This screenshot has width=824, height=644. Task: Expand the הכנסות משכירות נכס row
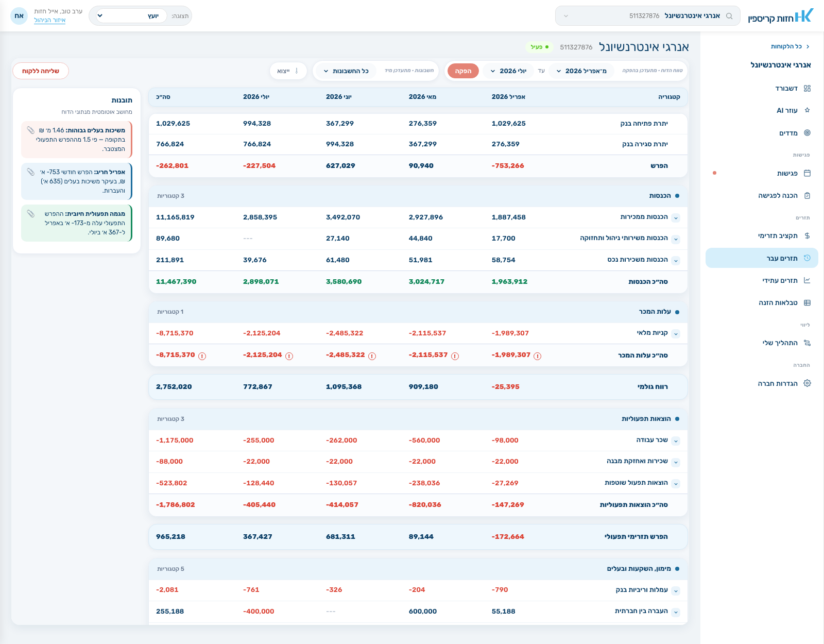(676, 261)
